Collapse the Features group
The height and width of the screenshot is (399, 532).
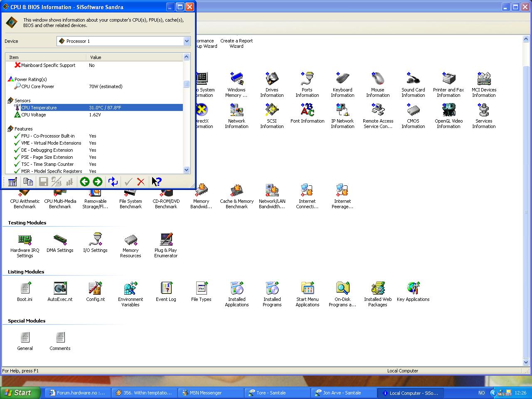coord(10,129)
